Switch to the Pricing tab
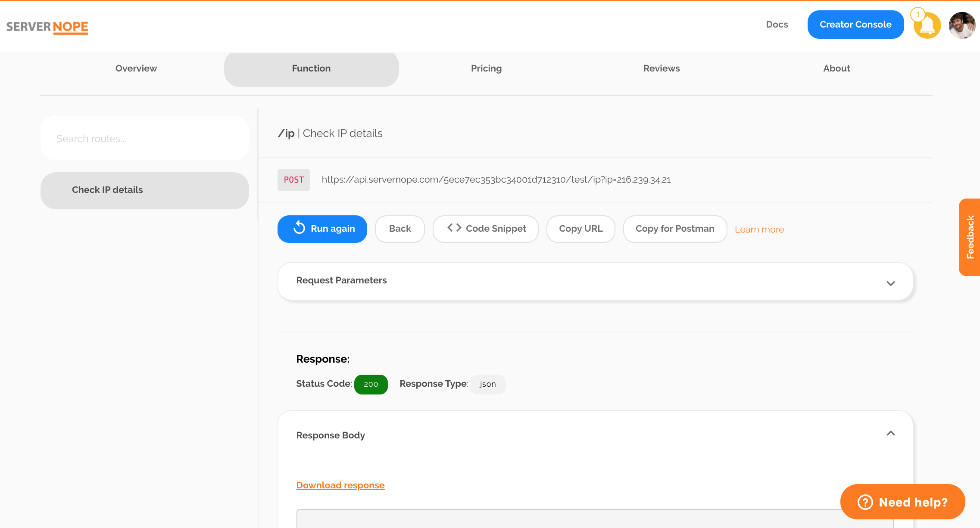980x528 pixels. (486, 68)
